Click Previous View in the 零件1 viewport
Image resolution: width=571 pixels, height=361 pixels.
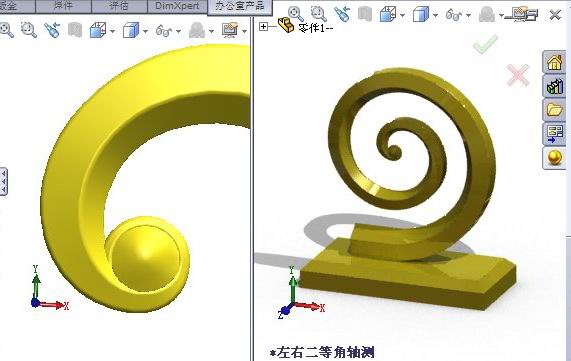[342, 14]
